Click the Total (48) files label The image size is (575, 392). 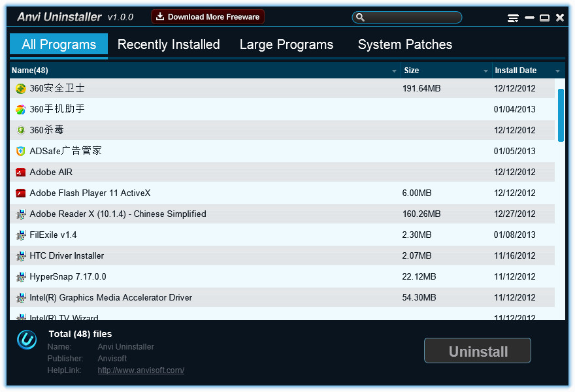(80, 334)
